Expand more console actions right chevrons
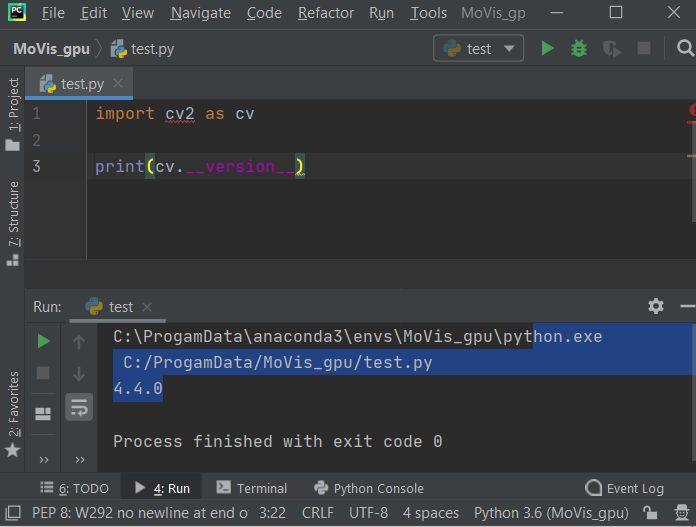This screenshot has width=696, height=527. [x=80, y=460]
